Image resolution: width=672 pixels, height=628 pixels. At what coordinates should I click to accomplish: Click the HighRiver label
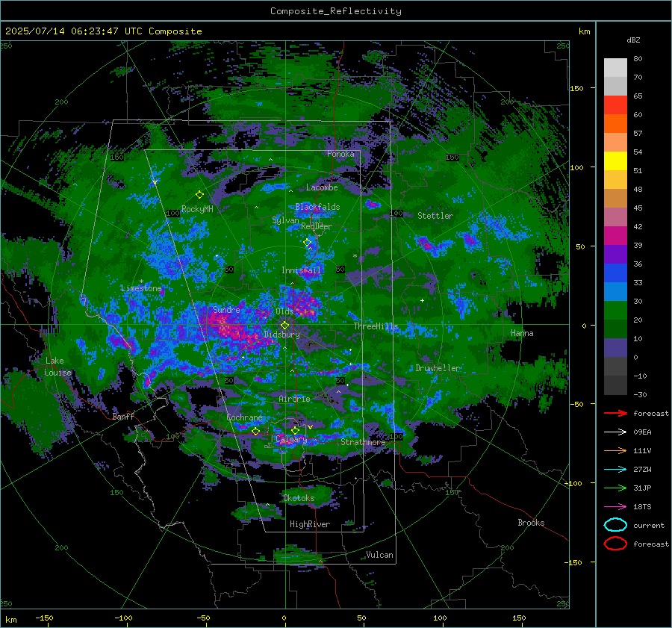[310, 524]
